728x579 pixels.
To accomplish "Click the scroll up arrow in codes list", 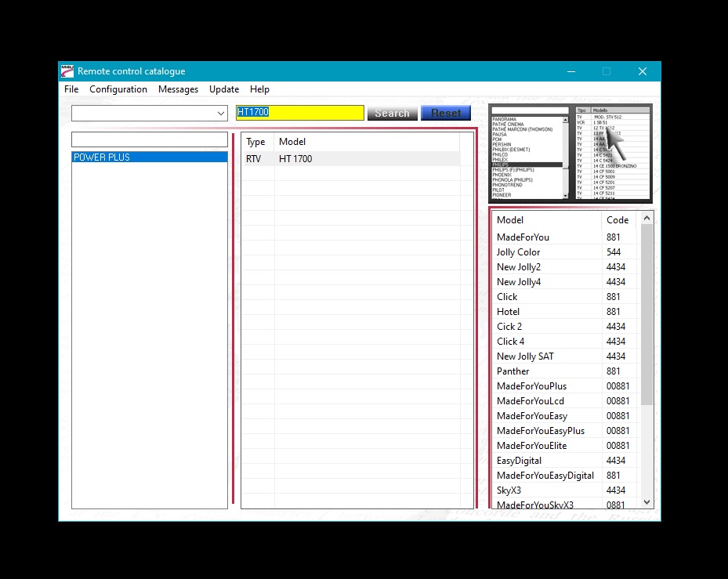I will tap(647, 218).
